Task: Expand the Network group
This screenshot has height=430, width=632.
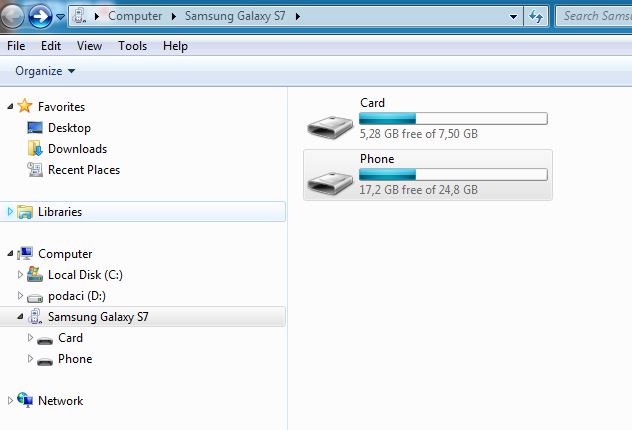Action: click(10, 400)
